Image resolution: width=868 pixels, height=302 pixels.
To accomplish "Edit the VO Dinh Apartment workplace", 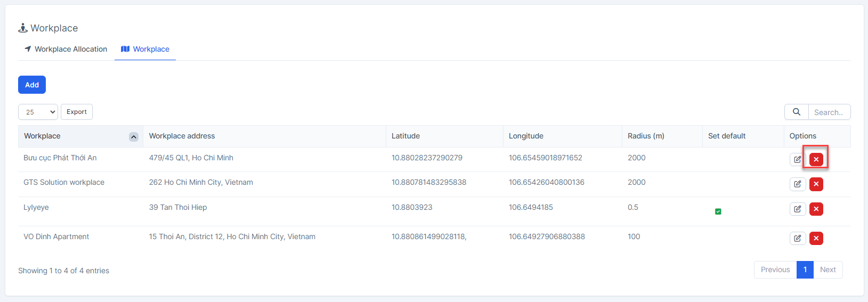I will [797, 238].
